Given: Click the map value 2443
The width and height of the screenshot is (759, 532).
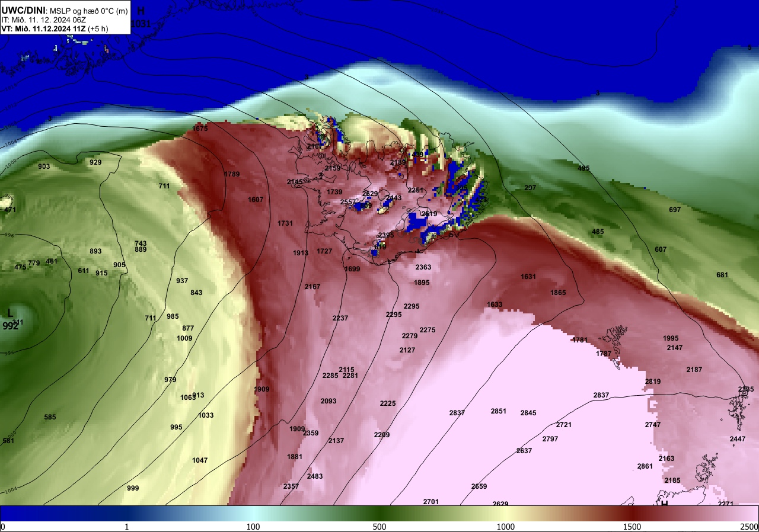Looking at the screenshot, I should point(394,198).
